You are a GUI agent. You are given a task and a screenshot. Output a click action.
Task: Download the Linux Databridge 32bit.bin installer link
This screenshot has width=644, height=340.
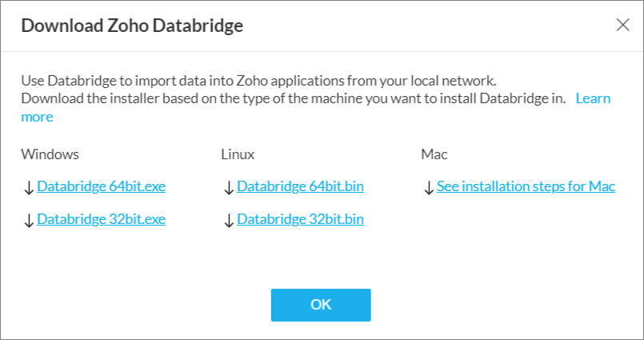point(300,219)
